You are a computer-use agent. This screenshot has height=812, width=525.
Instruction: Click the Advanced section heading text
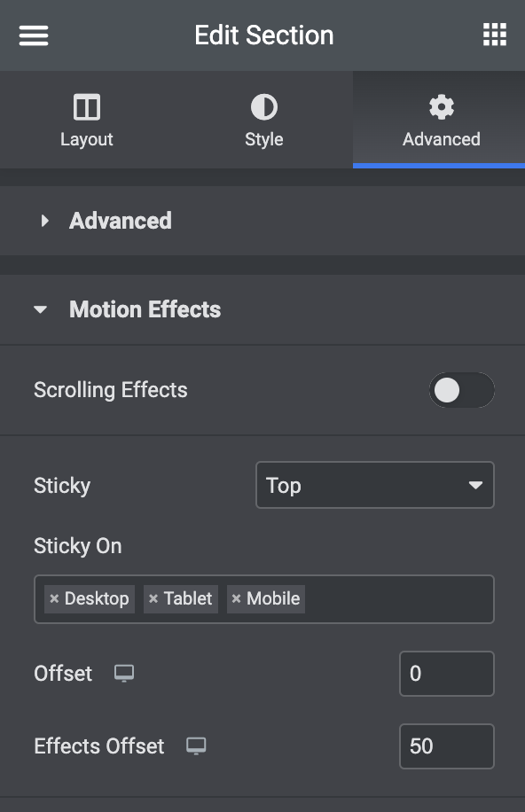[121, 221]
